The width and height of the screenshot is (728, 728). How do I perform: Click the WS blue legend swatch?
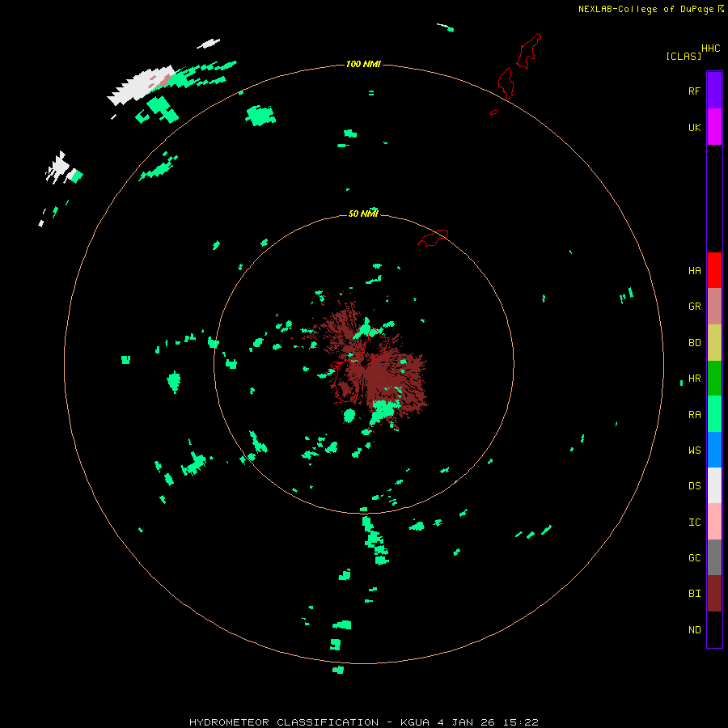pos(714,450)
